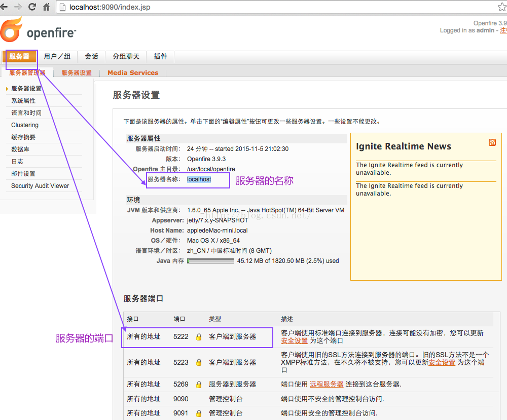Click the appledeMac-mini.local host name
The image size is (507, 420).
[218, 231]
